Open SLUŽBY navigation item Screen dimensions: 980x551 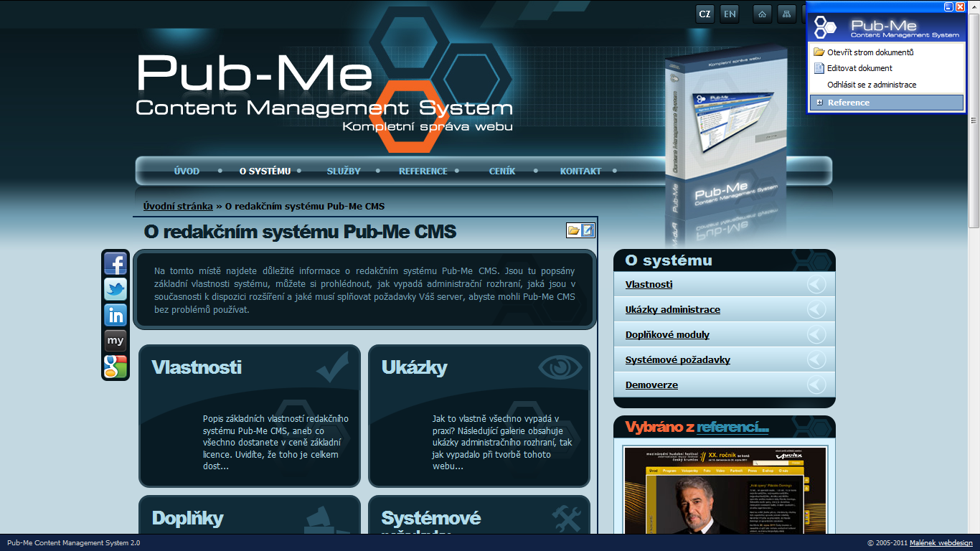[344, 171]
